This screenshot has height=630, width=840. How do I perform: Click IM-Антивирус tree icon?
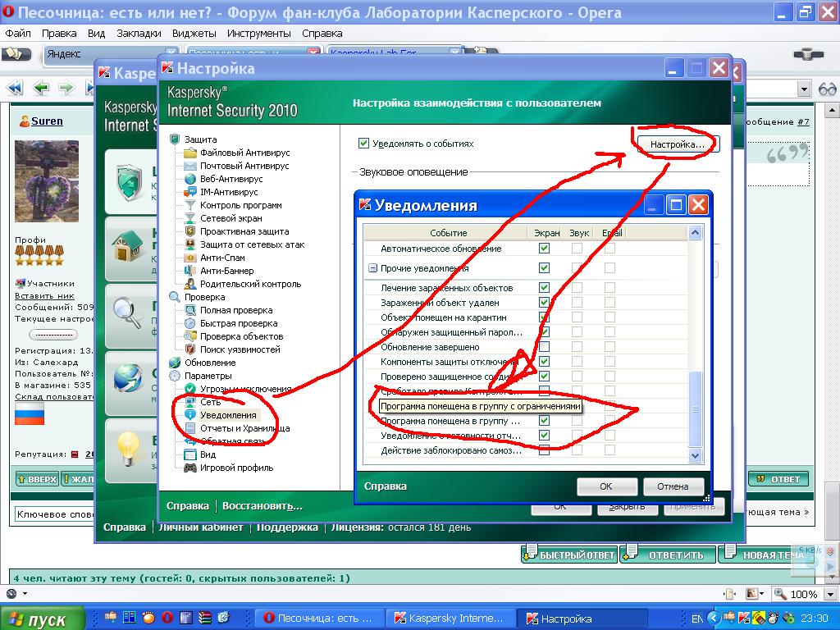(x=190, y=192)
